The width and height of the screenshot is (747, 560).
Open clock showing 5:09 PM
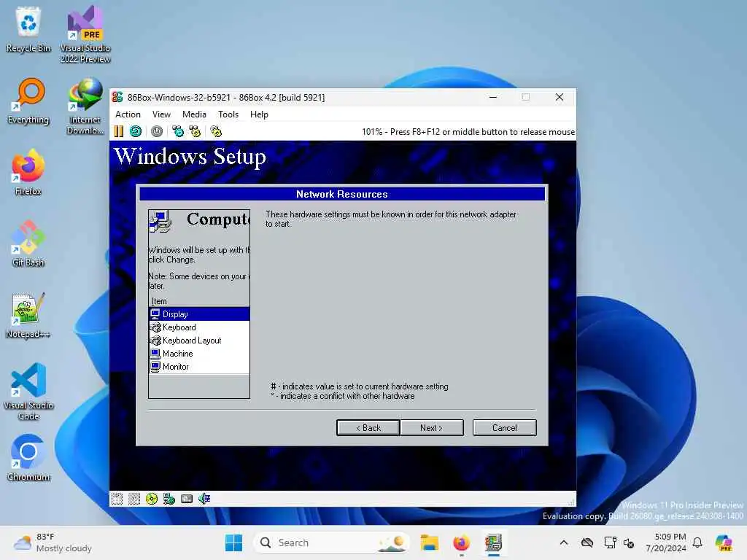665,542
